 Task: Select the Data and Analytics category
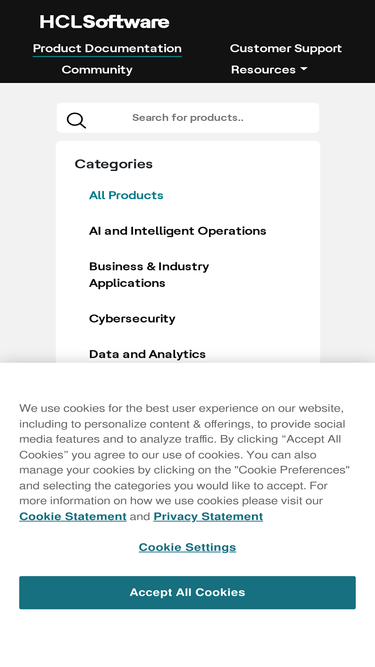148,354
